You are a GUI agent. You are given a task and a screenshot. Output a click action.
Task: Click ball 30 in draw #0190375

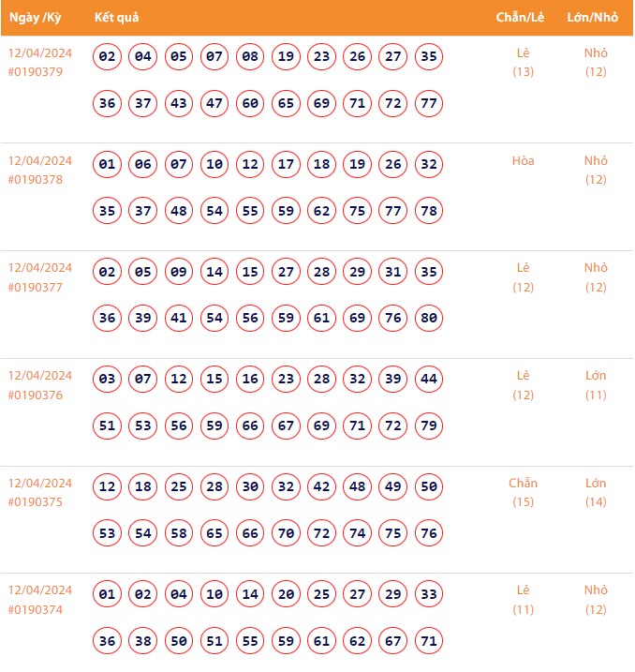coord(250,487)
